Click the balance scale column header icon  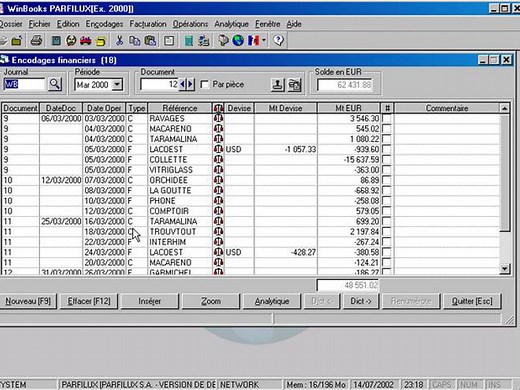tap(218, 108)
